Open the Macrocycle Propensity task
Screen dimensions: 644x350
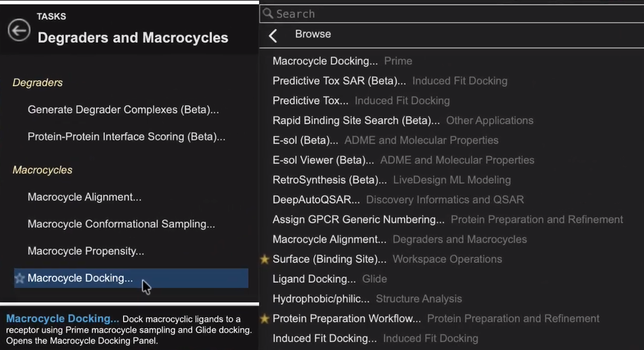[x=86, y=251]
